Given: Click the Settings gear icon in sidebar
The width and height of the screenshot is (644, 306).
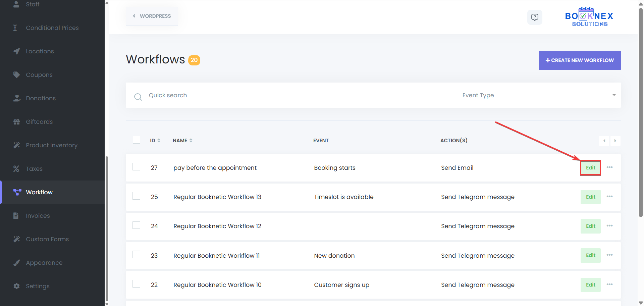Looking at the screenshot, I should click(16, 286).
